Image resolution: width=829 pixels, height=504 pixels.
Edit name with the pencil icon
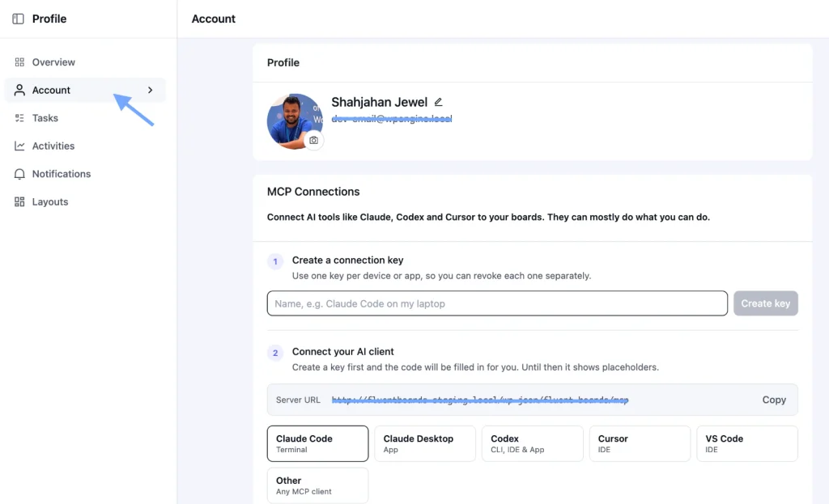pos(438,102)
